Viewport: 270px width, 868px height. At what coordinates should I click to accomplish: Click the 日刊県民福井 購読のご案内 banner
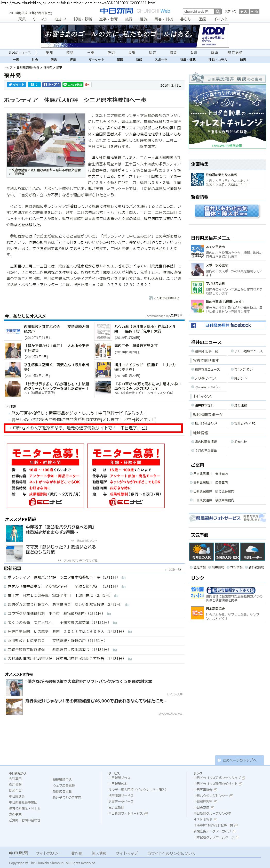[227, 78]
